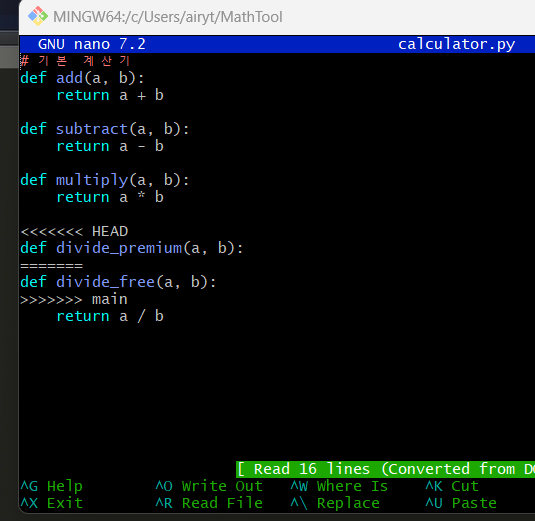This screenshot has width=535, height=521.
Task: Click the ^W Where Is shortcut
Action: 339,486
